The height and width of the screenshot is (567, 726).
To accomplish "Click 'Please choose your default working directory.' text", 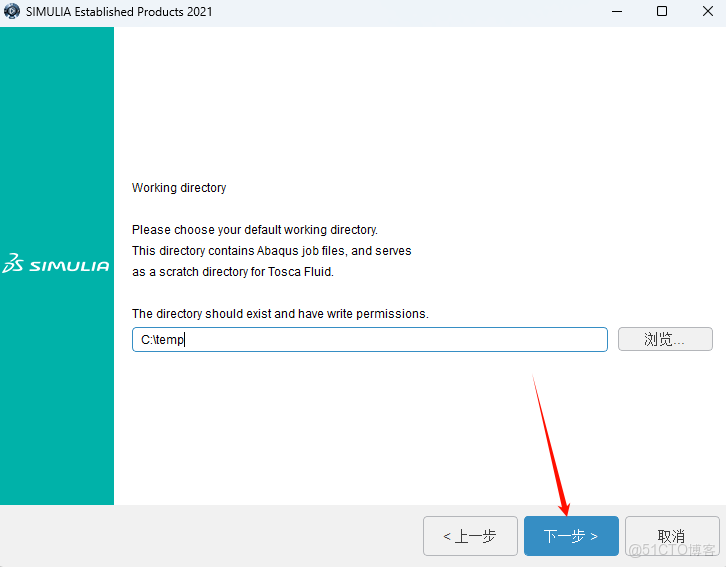I will tap(255, 230).
